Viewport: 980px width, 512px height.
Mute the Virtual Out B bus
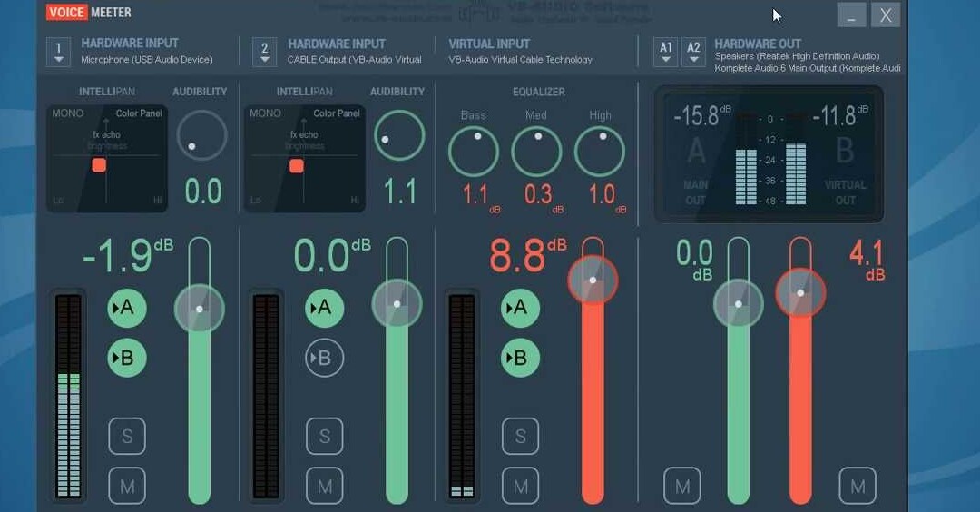click(x=857, y=486)
